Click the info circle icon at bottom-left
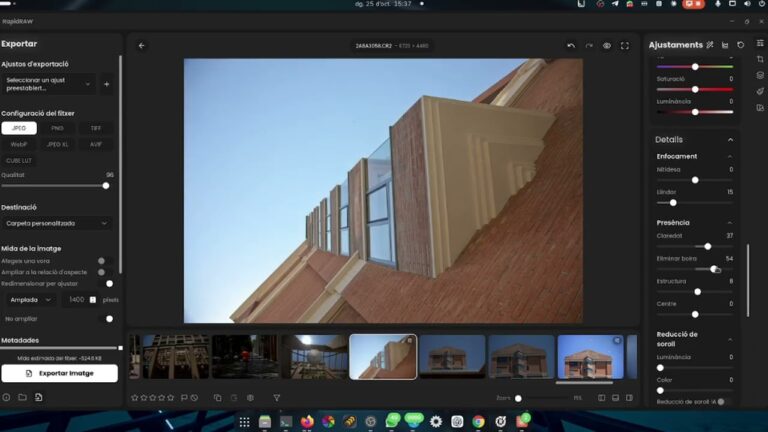 click(6, 397)
